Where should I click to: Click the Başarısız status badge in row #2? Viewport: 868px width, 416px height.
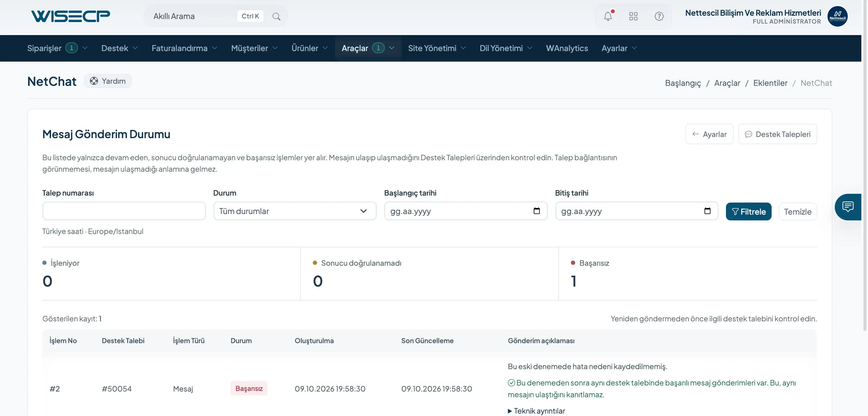tap(249, 388)
